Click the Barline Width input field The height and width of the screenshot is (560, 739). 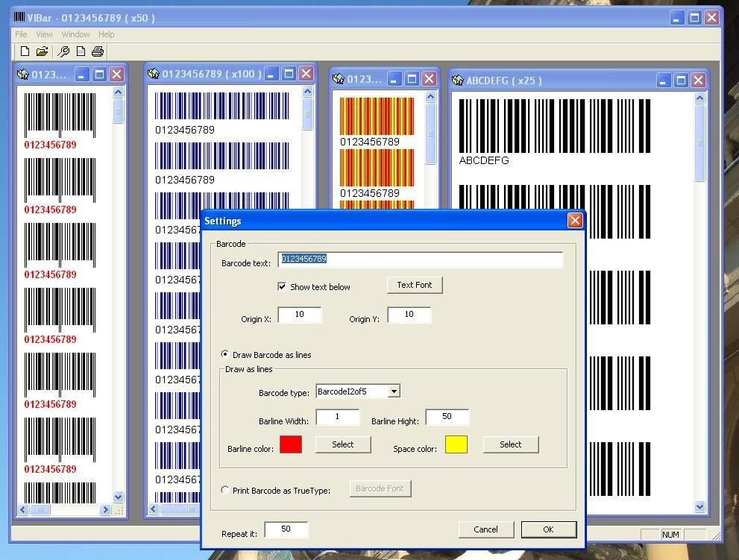click(x=338, y=417)
